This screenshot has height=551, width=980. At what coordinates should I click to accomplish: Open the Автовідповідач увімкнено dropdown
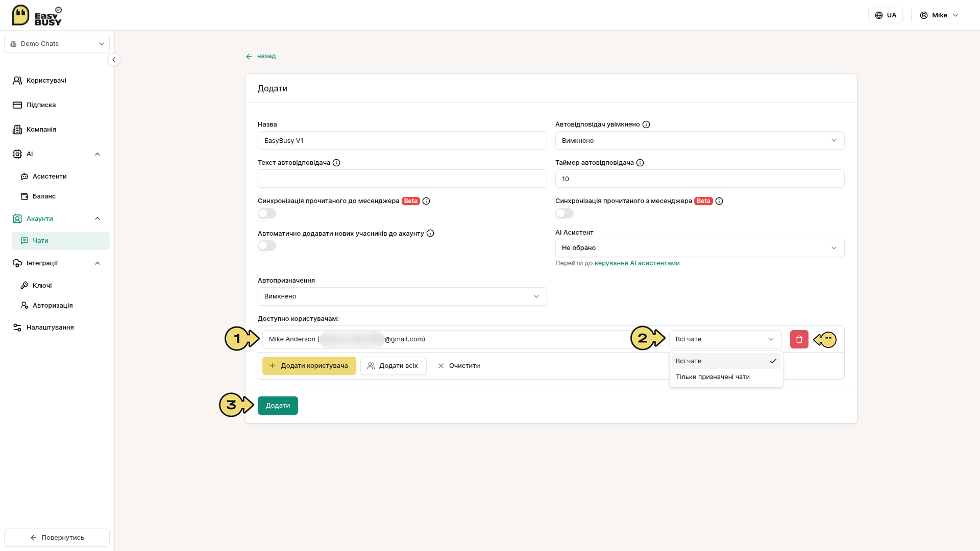[x=700, y=140]
